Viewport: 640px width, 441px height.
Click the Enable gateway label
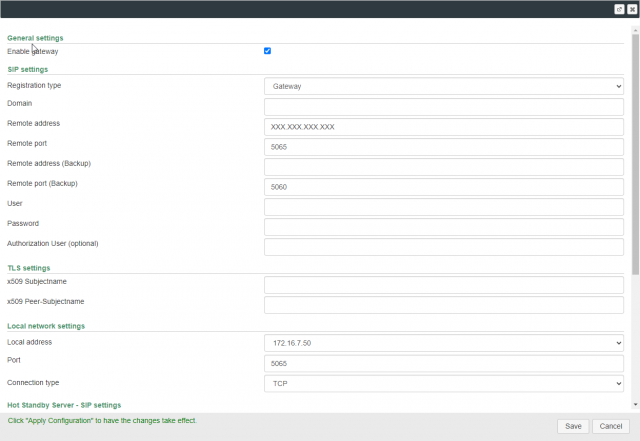(x=33, y=51)
